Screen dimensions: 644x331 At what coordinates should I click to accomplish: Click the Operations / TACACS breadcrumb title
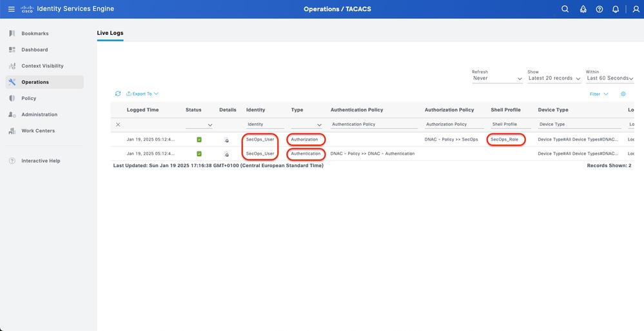337,9
